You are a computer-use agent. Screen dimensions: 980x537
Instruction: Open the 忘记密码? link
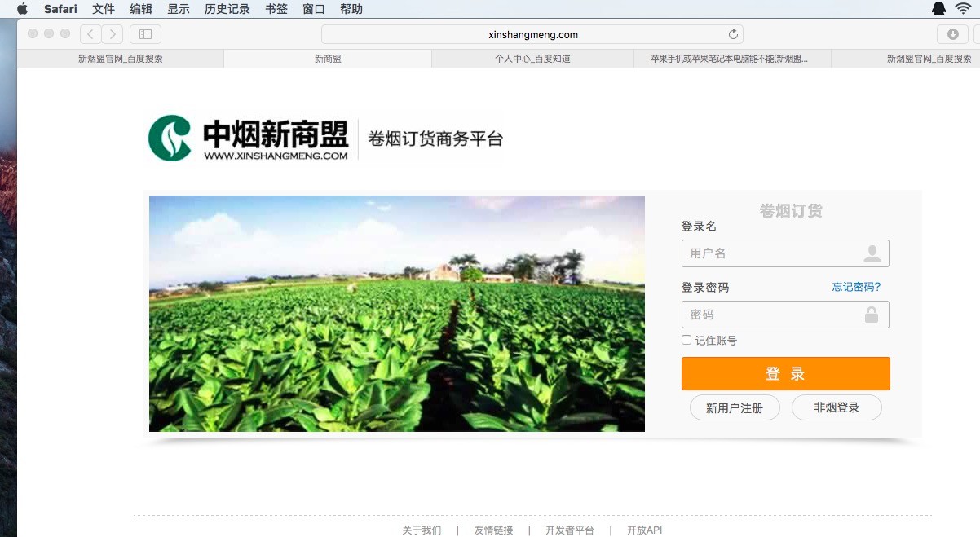[x=856, y=287]
